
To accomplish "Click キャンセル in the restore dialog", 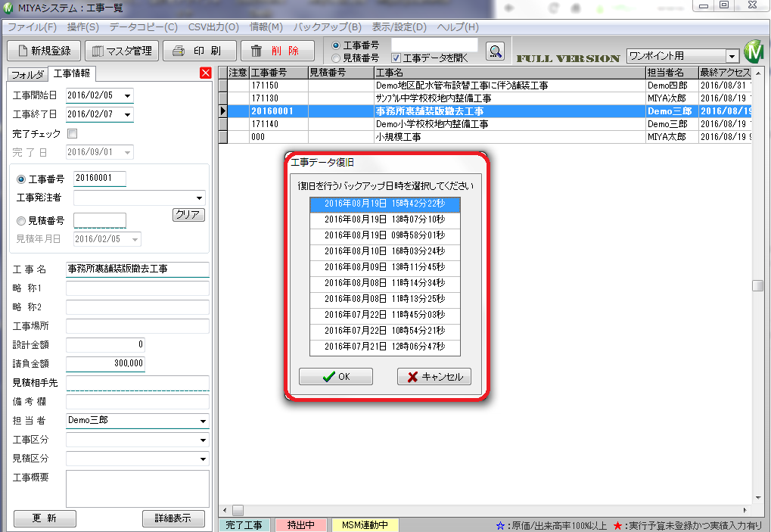I will [434, 377].
